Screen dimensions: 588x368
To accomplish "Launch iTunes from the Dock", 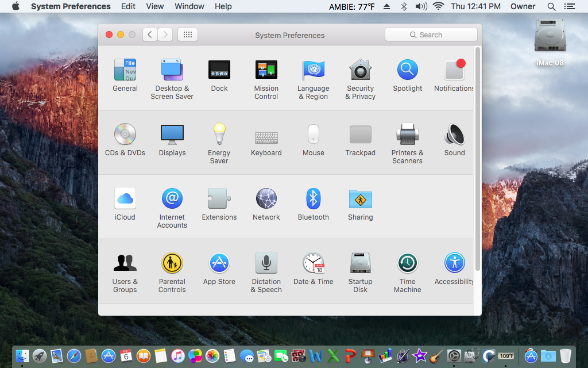I will click(x=178, y=355).
